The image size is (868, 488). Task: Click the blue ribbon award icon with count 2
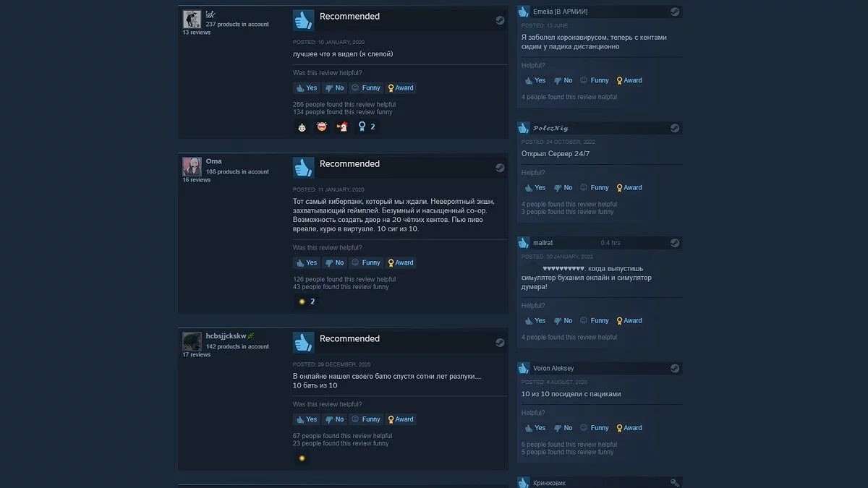362,127
